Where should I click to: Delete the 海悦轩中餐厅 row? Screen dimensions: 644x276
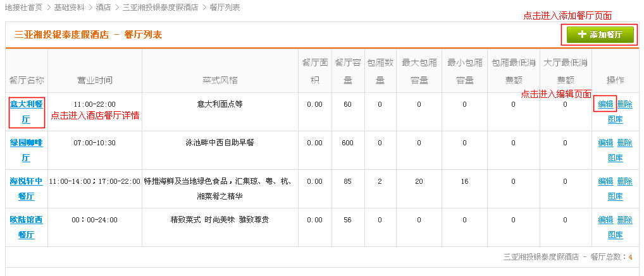[624, 181]
